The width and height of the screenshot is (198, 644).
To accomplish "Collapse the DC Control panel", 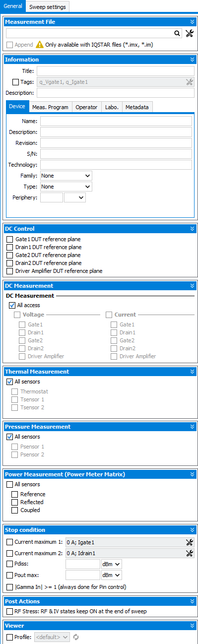I will 192,229.
